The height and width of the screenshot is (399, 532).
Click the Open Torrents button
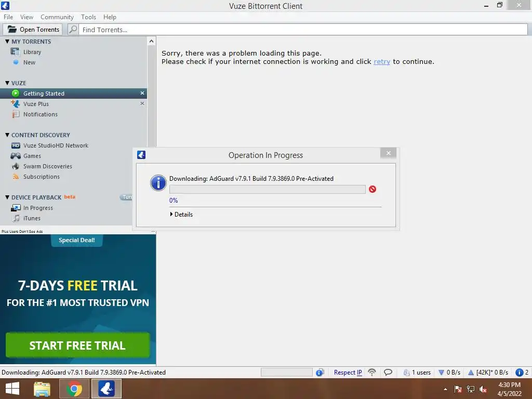33,30
